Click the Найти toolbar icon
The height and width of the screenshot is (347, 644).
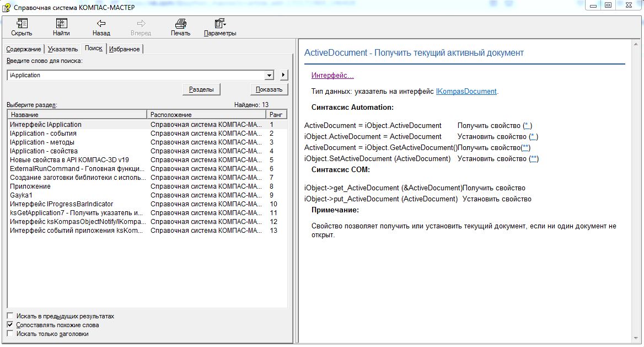[61, 23]
